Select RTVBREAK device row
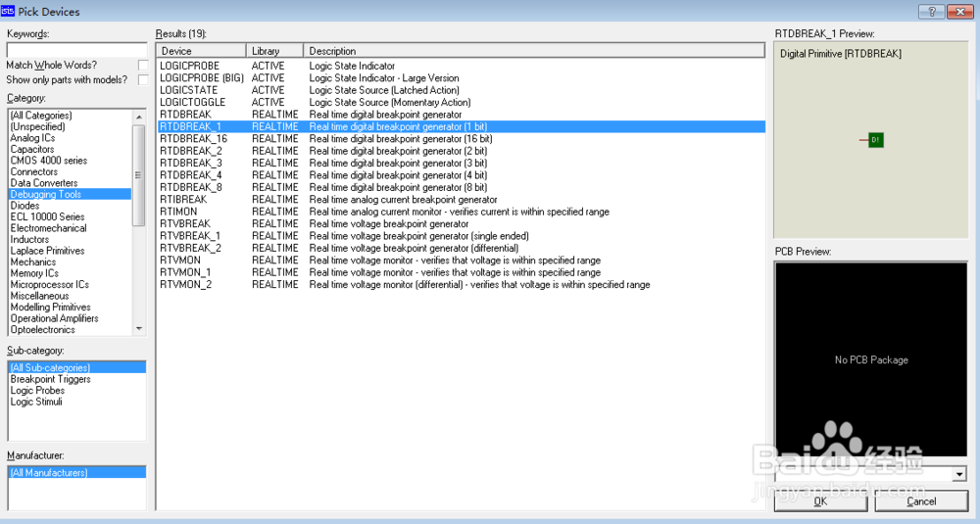 tap(461, 223)
